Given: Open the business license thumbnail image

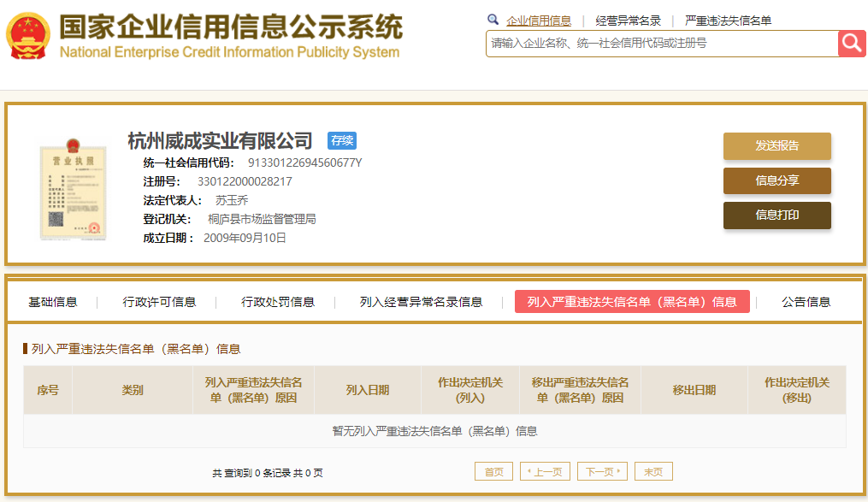Looking at the screenshot, I should point(73,189).
